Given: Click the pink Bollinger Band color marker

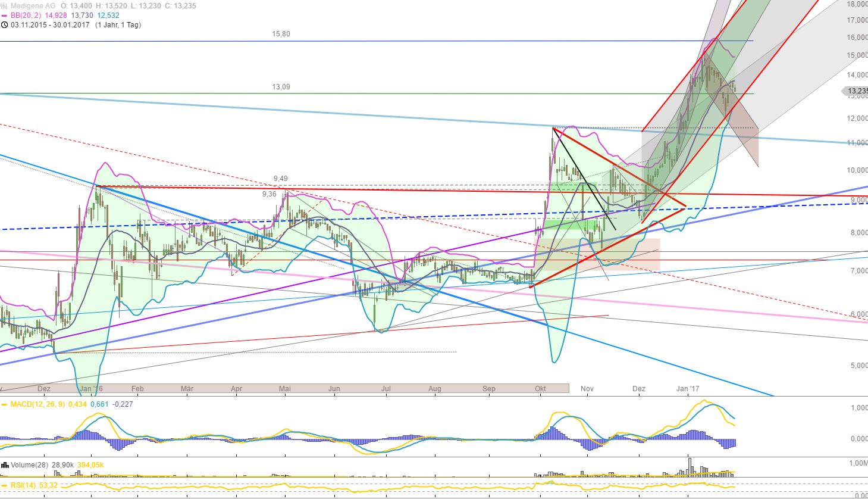Looking at the screenshot, I should click(4, 15).
